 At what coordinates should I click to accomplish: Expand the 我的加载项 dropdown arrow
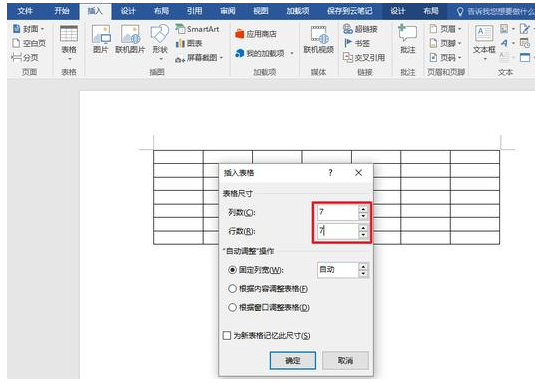coord(292,54)
